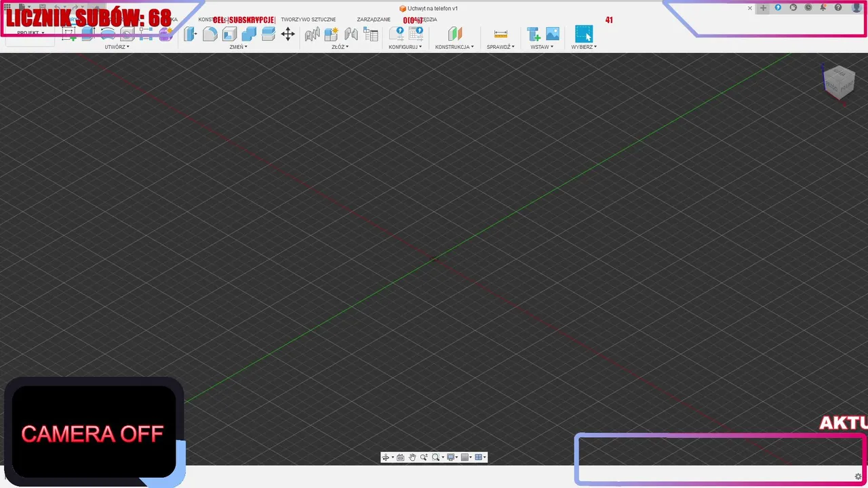Open the job status clock icon
868x488 pixels.
808,7
